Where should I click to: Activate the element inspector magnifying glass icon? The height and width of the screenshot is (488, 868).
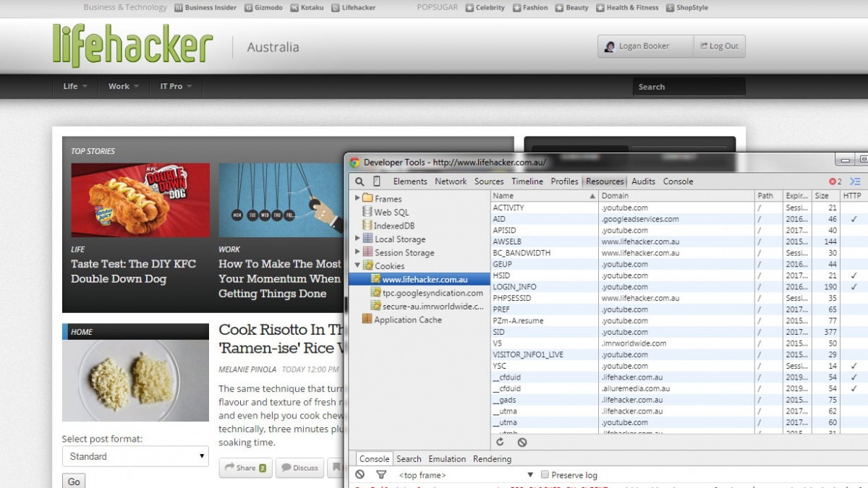pyautogui.click(x=359, y=181)
